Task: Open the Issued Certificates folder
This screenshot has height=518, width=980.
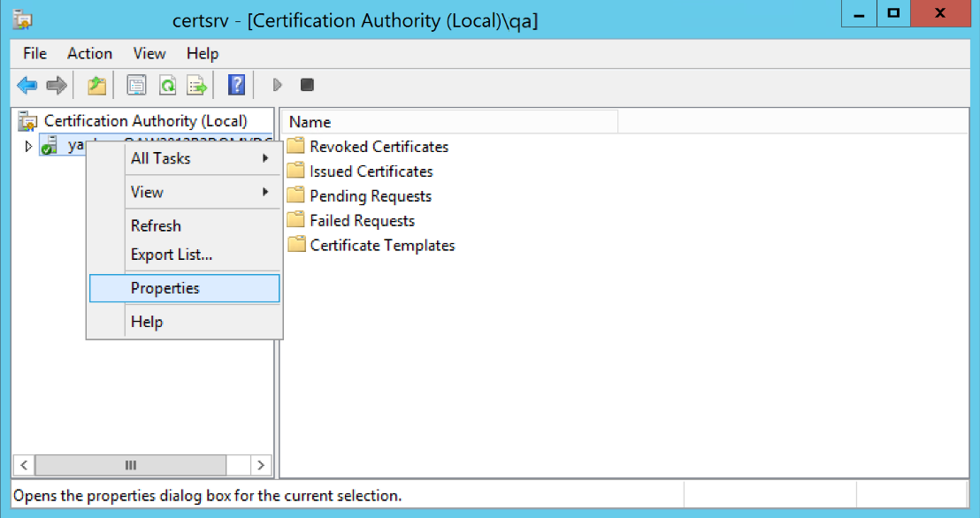Action: pos(369,171)
